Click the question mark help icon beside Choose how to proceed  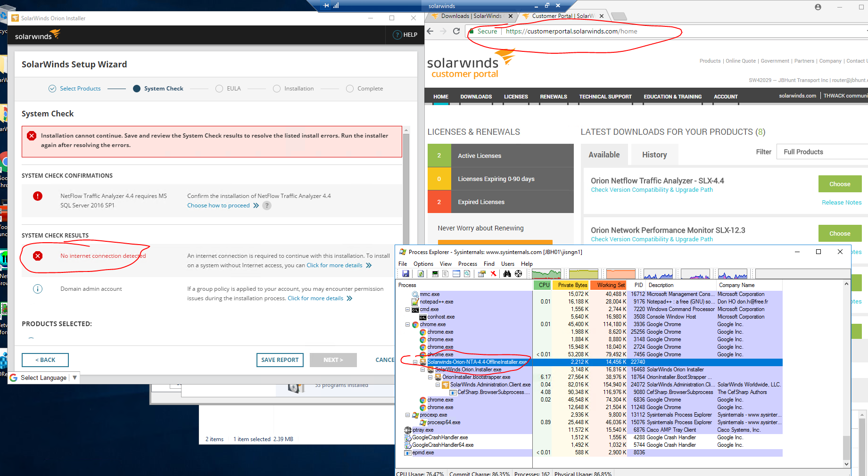(267, 205)
